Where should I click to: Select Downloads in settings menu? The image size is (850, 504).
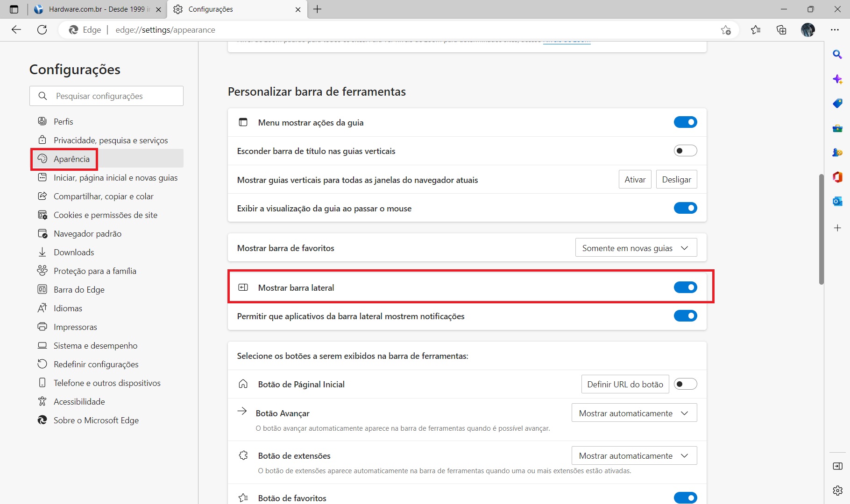tap(106, 252)
